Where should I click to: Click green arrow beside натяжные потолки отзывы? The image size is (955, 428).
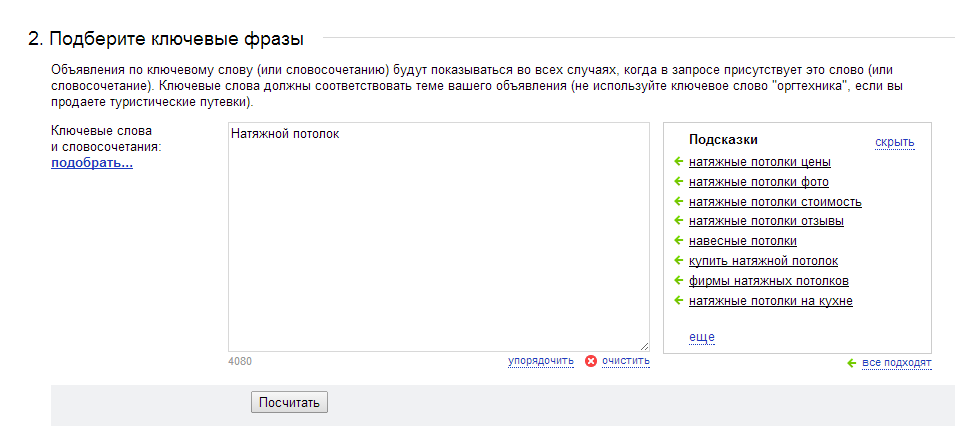click(679, 221)
